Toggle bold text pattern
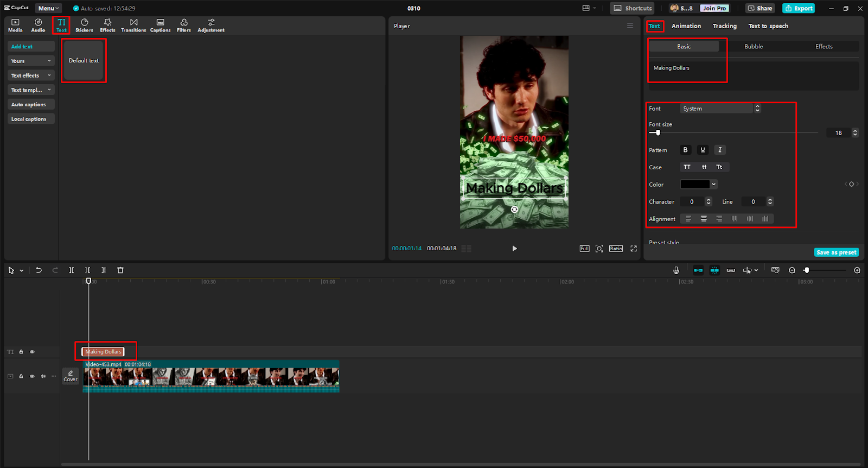Screen dimensions: 868x468 685,150
